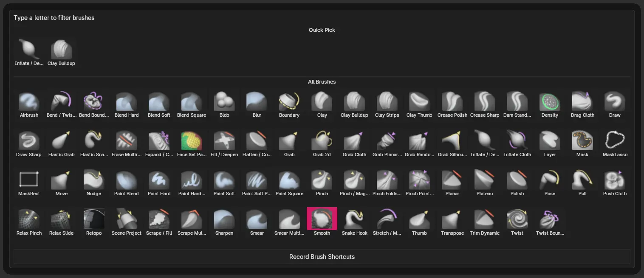Select the Move brush
This screenshot has height=278, width=644.
(62, 183)
